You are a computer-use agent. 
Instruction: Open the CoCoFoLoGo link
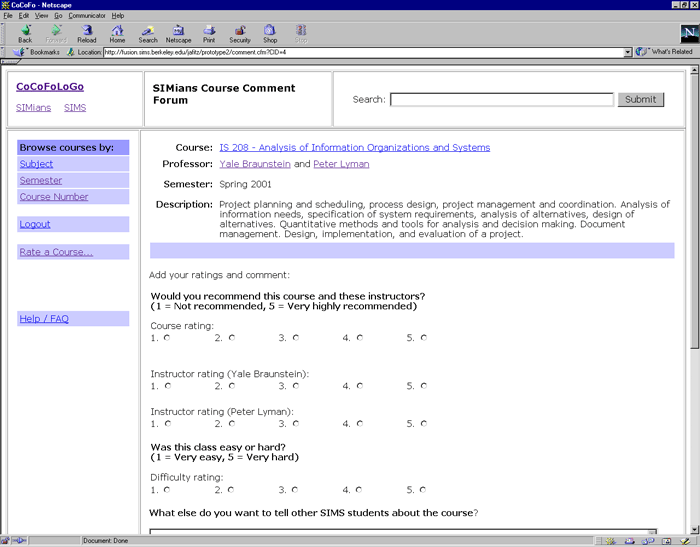coord(50,87)
